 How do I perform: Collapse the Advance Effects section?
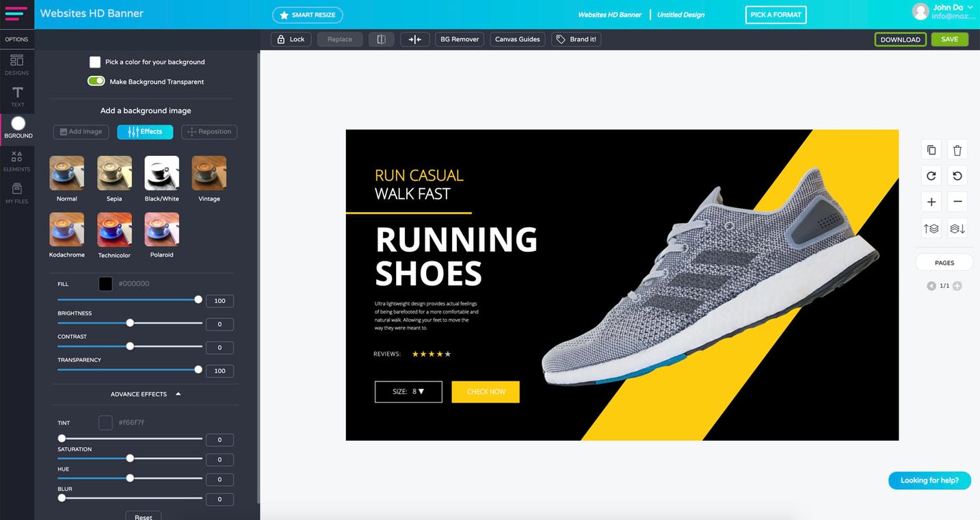tap(146, 394)
